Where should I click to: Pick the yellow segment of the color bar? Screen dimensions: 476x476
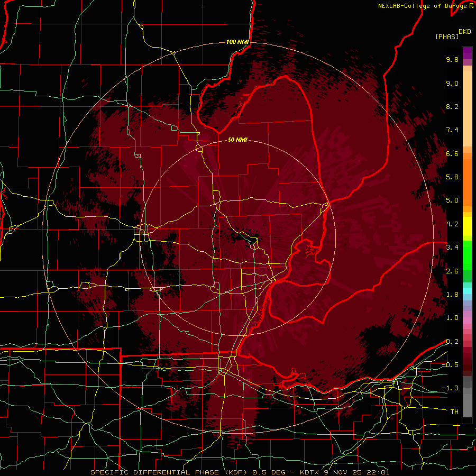467,226
